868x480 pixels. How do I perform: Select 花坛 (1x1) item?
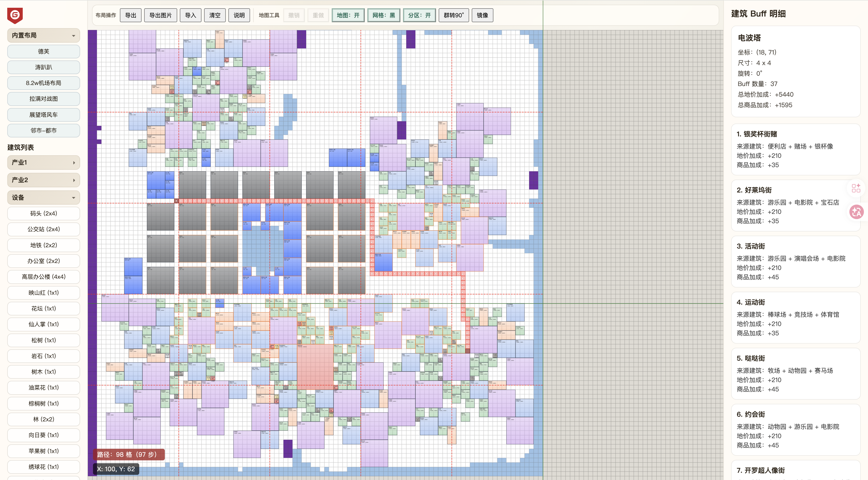coord(43,308)
